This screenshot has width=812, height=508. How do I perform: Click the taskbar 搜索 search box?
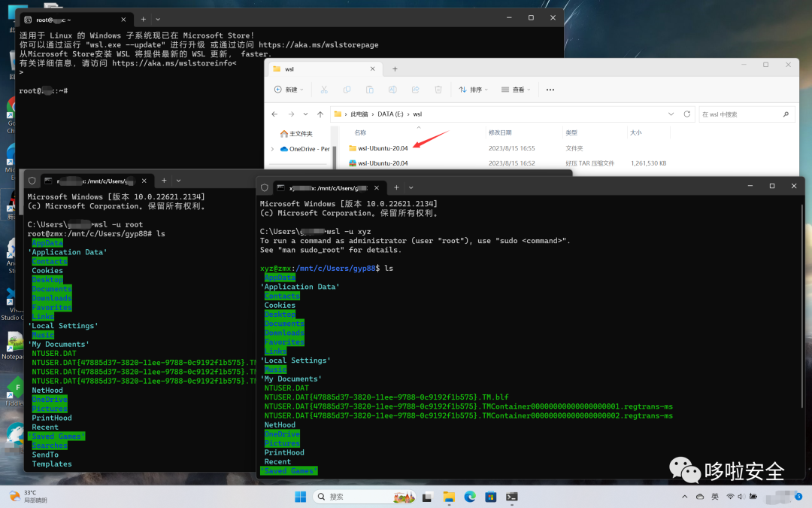pyautogui.click(x=364, y=497)
